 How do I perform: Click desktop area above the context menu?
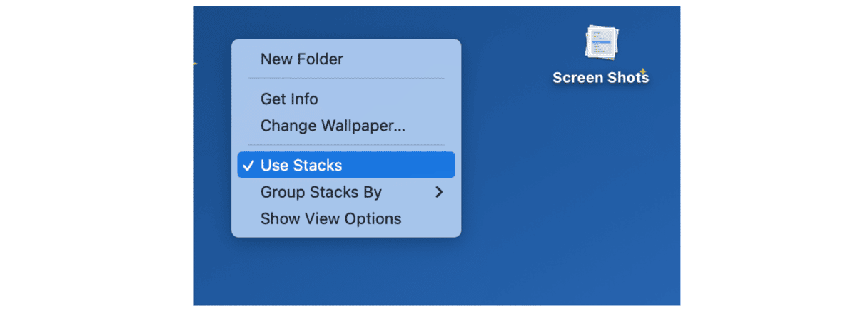(345, 21)
